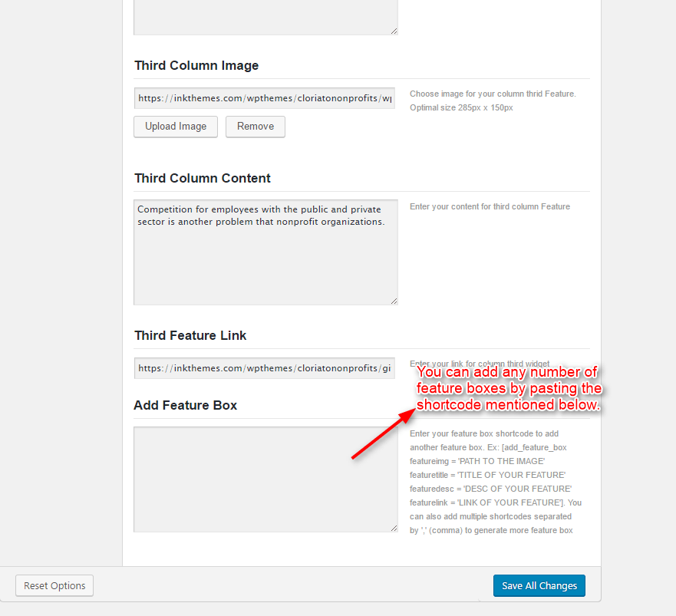The height and width of the screenshot is (616, 676).
Task: Grab the Third Column Content textarea resize handle
Action: point(394,301)
